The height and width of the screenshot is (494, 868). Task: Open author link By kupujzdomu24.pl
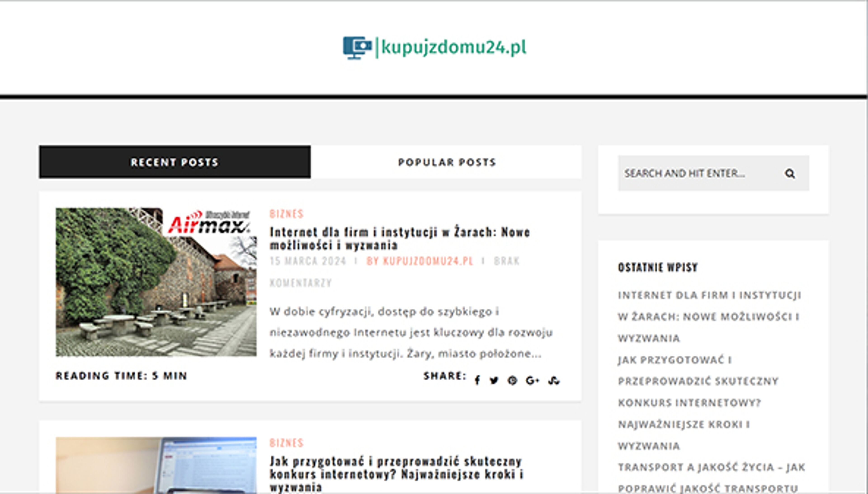click(420, 261)
